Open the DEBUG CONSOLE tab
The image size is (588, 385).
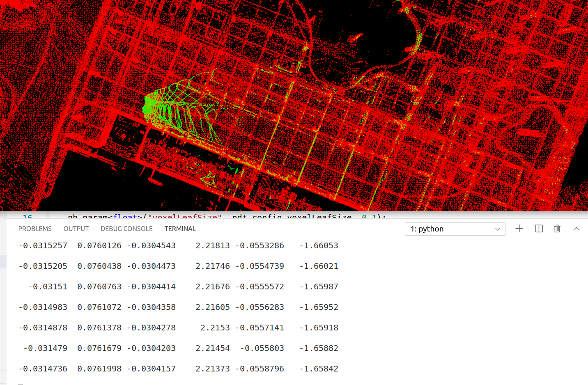pos(126,229)
